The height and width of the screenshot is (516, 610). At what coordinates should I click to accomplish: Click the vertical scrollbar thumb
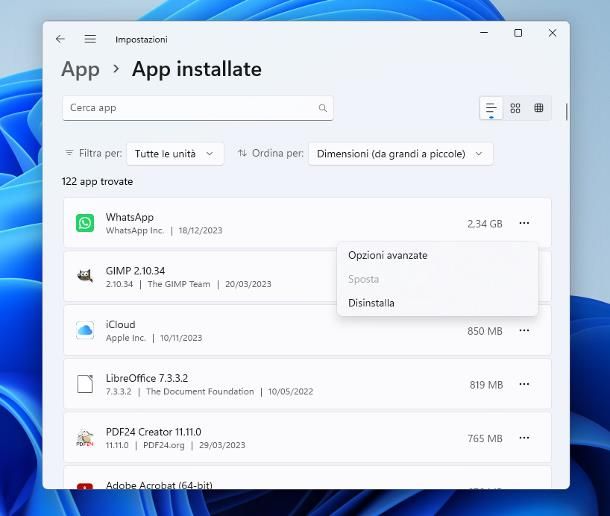[566, 112]
